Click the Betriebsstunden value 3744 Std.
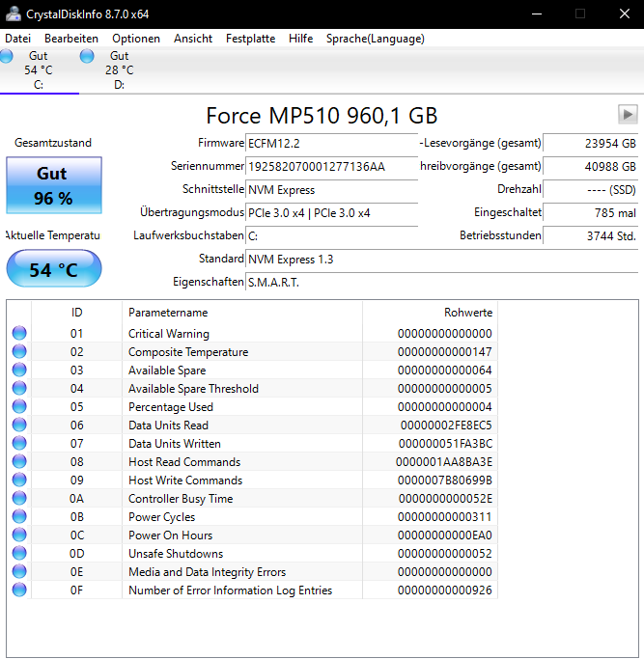The height and width of the screenshot is (659, 644). point(591,235)
